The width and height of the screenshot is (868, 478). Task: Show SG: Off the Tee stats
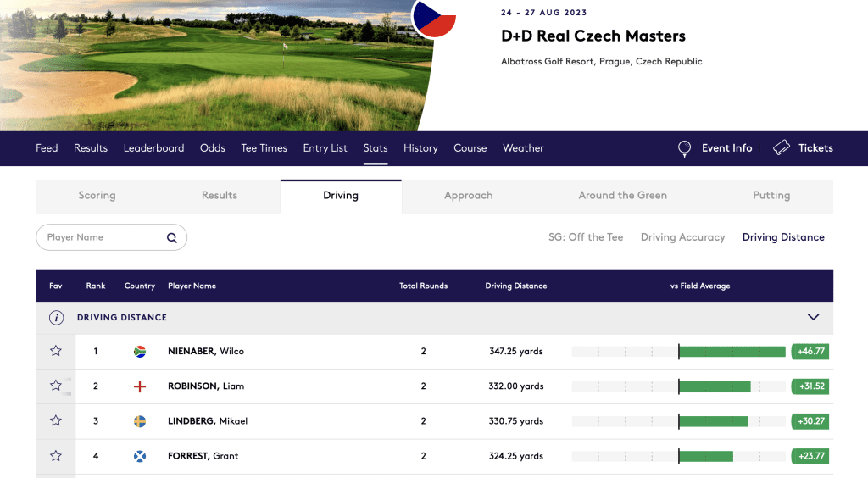pyautogui.click(x=586, y=236)
